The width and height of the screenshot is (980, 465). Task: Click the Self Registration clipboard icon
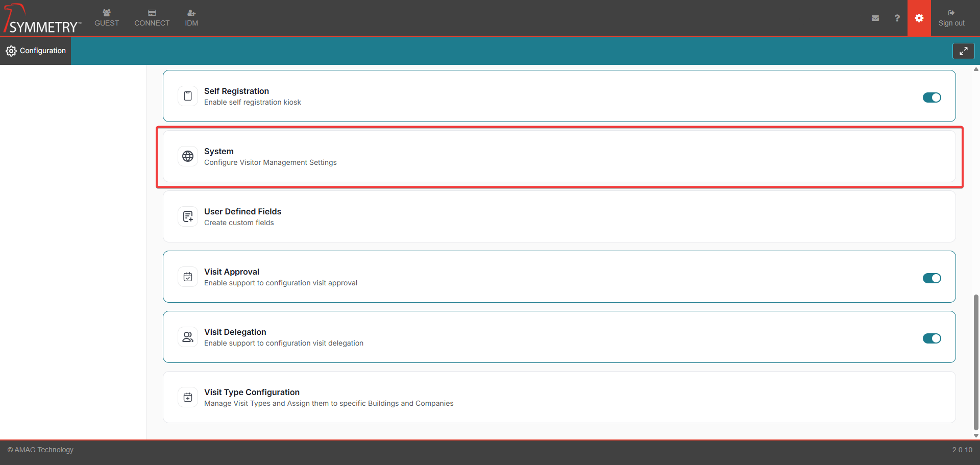[188, 96]
